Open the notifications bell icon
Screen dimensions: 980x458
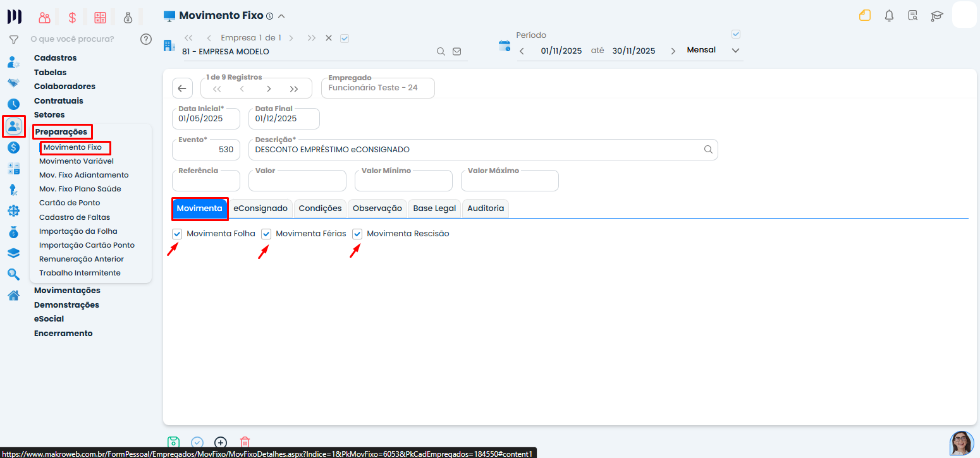coord(889,16)
